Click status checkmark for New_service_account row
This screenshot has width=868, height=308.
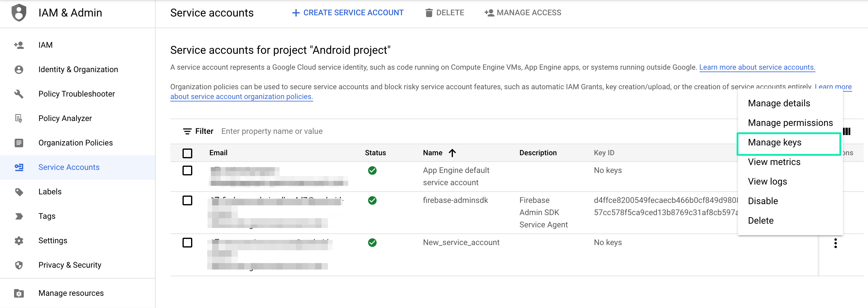372,243
